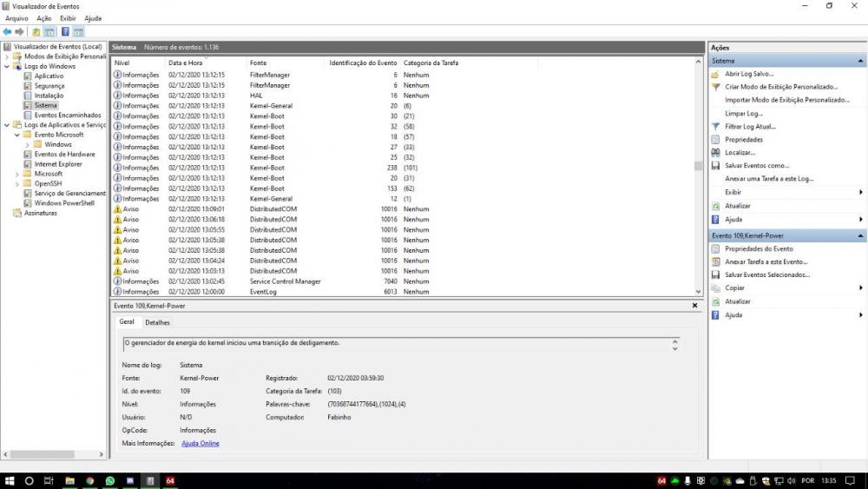The height and width of the screenshot is (489, 868).
Task: Click the blue help icon in the toolbar
Action: click(65, 32)
